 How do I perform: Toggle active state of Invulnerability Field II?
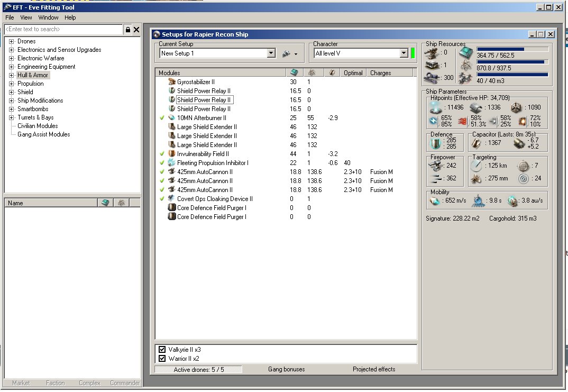(162, 153)
